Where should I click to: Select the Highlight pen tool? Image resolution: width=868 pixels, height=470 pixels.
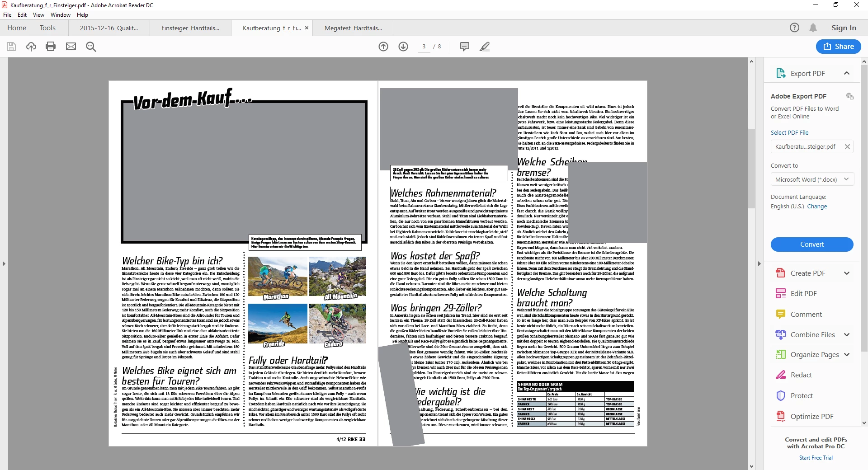pyautogui.click(x=485, y=47)
